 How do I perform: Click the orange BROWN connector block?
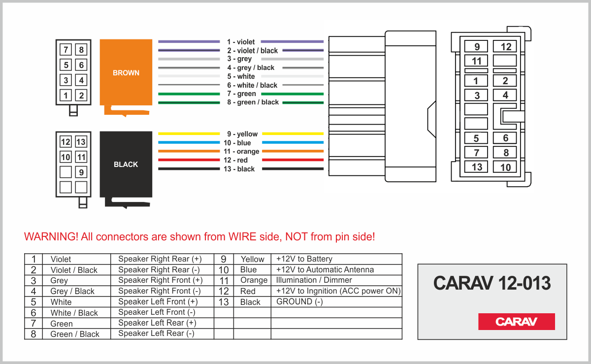(x=126, y=72)
